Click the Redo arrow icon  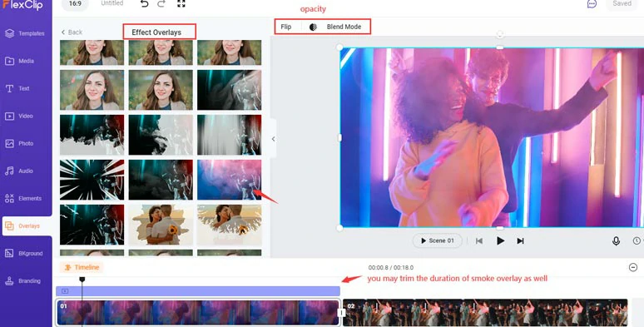[x=161, y=3]
